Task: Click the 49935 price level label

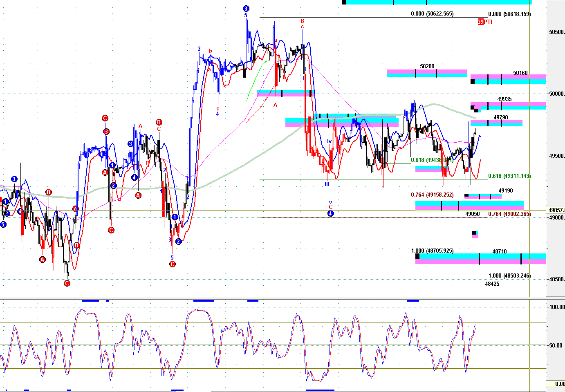Action: click(504, 99)
